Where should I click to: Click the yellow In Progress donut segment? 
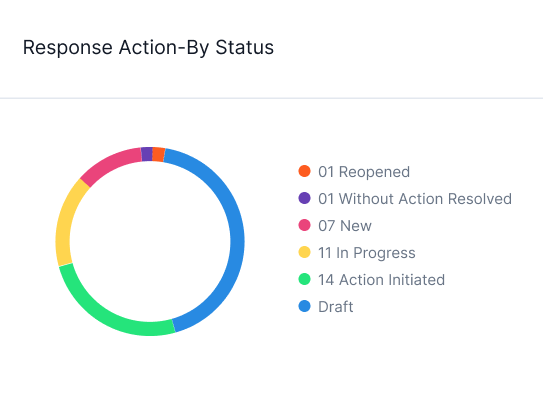point(65,222)
